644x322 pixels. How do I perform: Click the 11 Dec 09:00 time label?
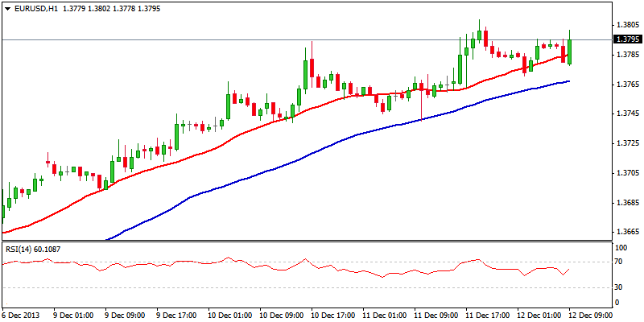pos(436,315)
